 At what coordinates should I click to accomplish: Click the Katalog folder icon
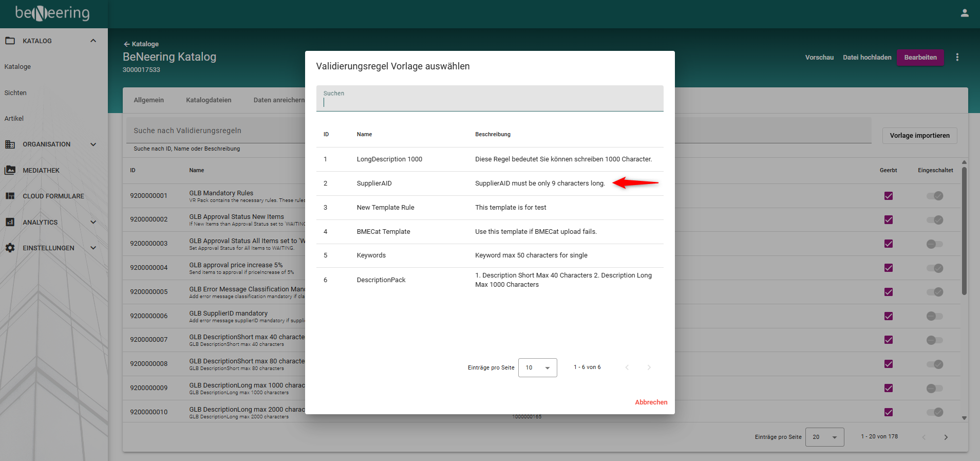click(x=10, y=41)
